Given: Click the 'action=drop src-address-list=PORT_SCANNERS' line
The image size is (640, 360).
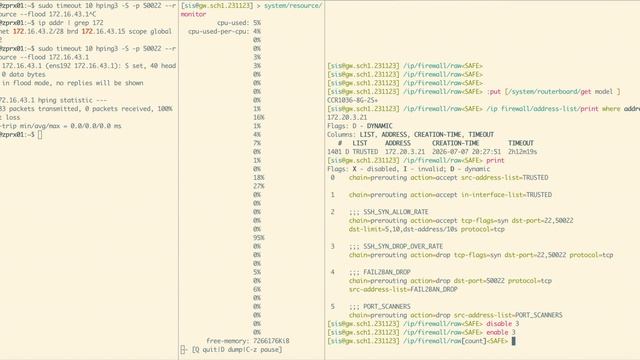Looking at the screenshot, I should 456,315.
